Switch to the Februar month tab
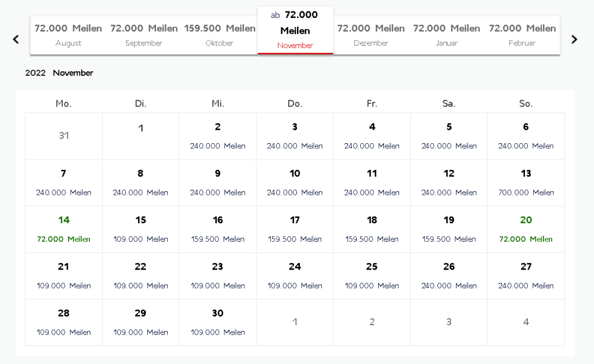This screenshot has height=364, width=594. pos(522,35)
